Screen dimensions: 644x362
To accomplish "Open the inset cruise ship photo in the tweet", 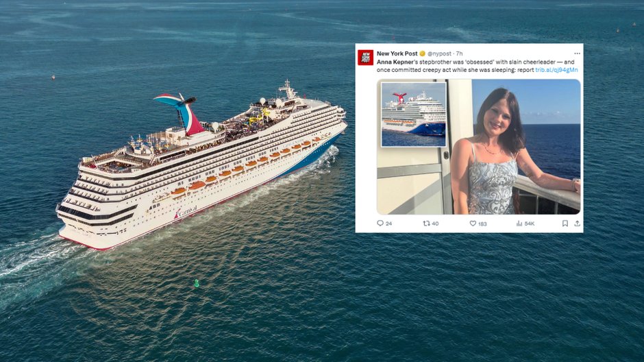I will click(414, 114).
